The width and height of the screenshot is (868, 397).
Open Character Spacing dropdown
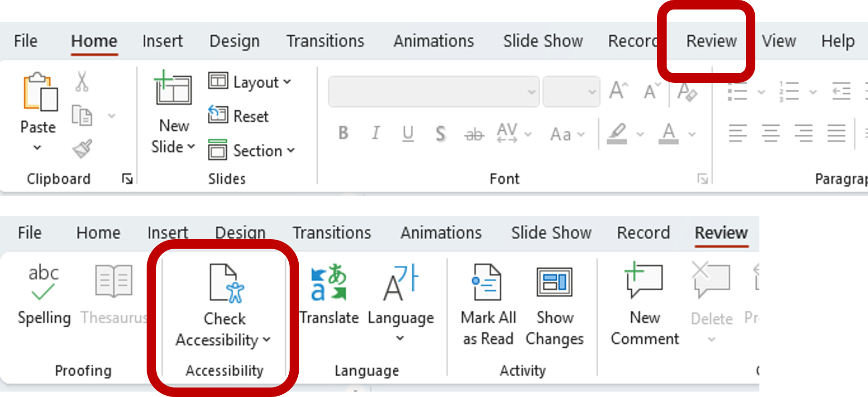514,133
